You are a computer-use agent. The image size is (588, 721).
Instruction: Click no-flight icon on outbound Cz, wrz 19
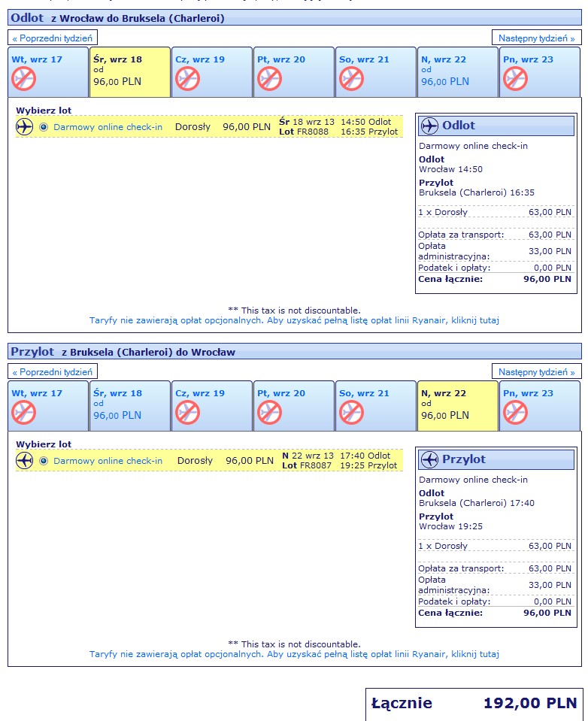click(187, 79)
